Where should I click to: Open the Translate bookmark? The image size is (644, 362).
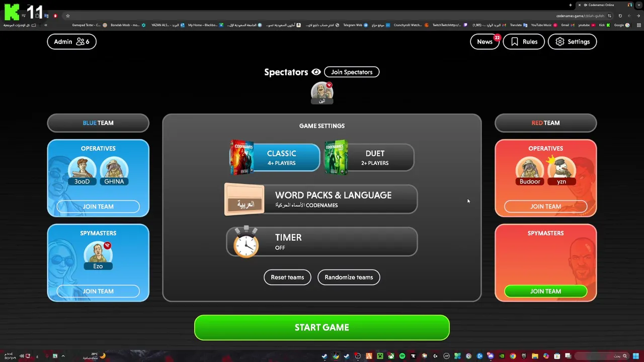519,25
